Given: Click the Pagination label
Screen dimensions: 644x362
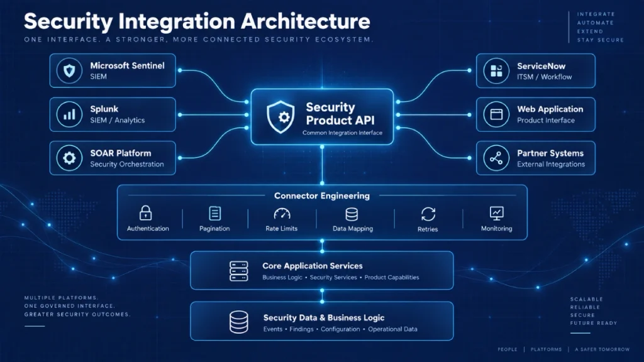Looking at the screenshot, I should coord(214,229).
